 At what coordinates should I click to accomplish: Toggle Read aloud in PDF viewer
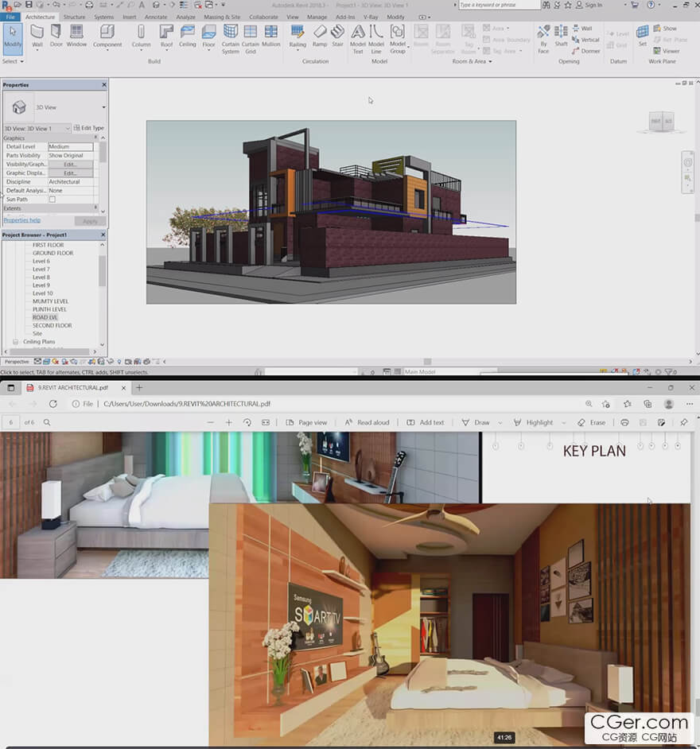point(367,422)
